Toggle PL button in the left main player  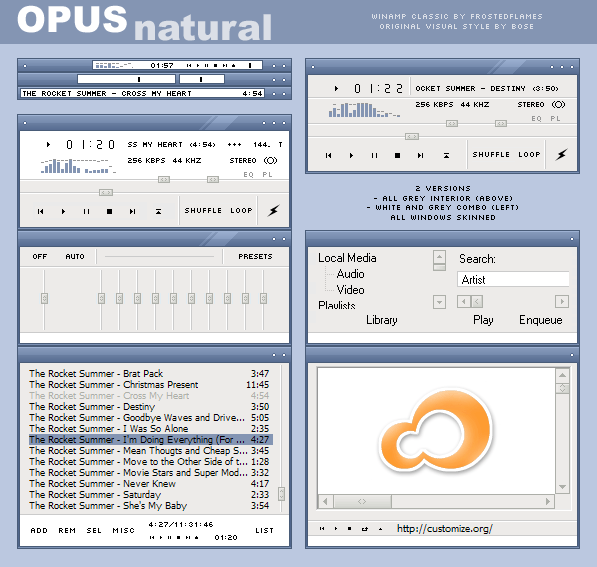pyautogui.click(x=267, y=174)
